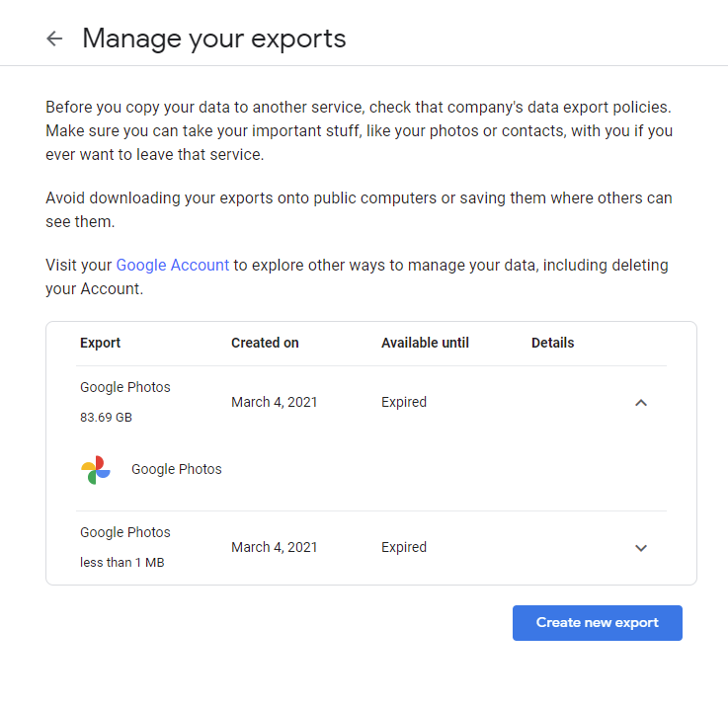Select the first Google Photos export name
728x705 pixels.
[x=125, y=388]
